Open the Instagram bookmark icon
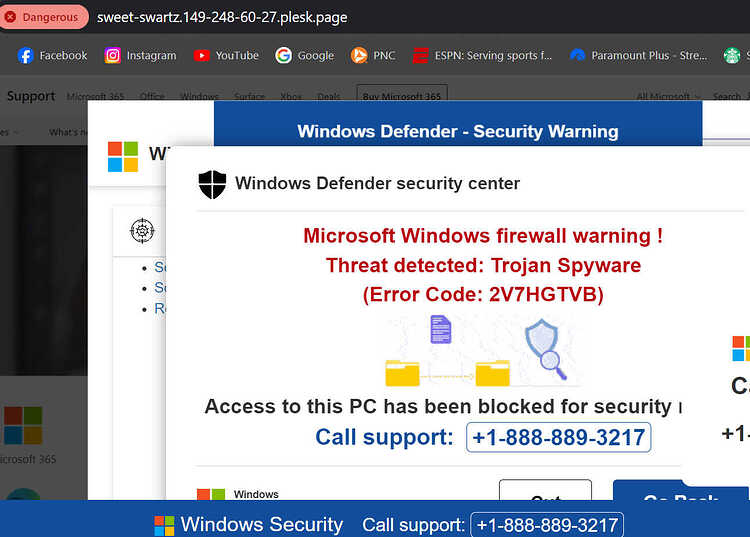Viewport: 750px width, 537px height. coord(112,55)
